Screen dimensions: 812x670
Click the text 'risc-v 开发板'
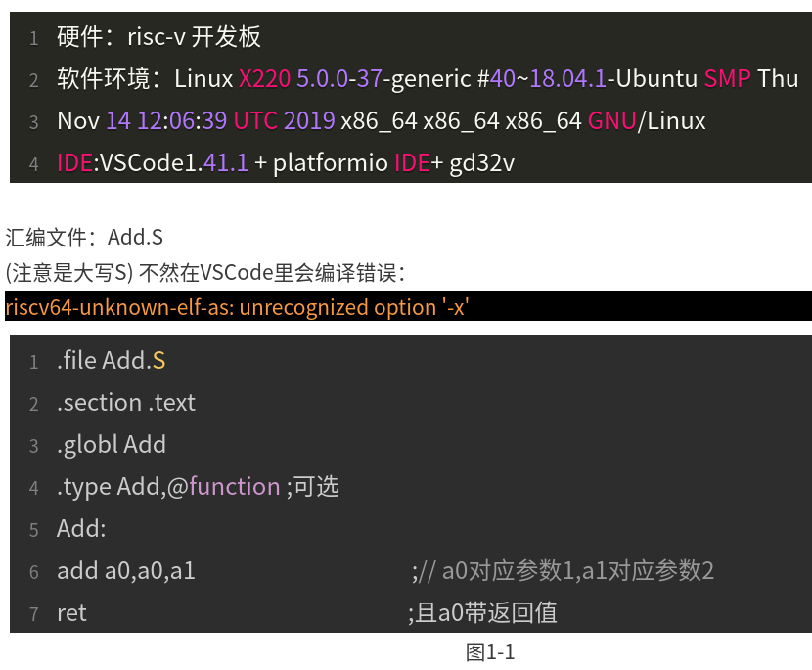[195, 37]
